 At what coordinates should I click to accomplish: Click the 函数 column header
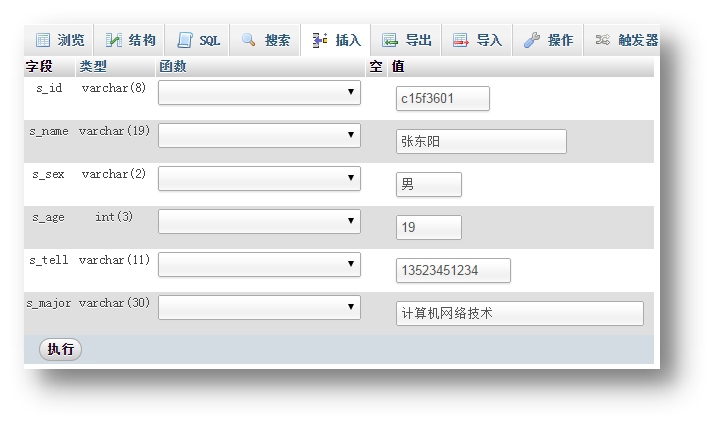[x=173, y=67]
